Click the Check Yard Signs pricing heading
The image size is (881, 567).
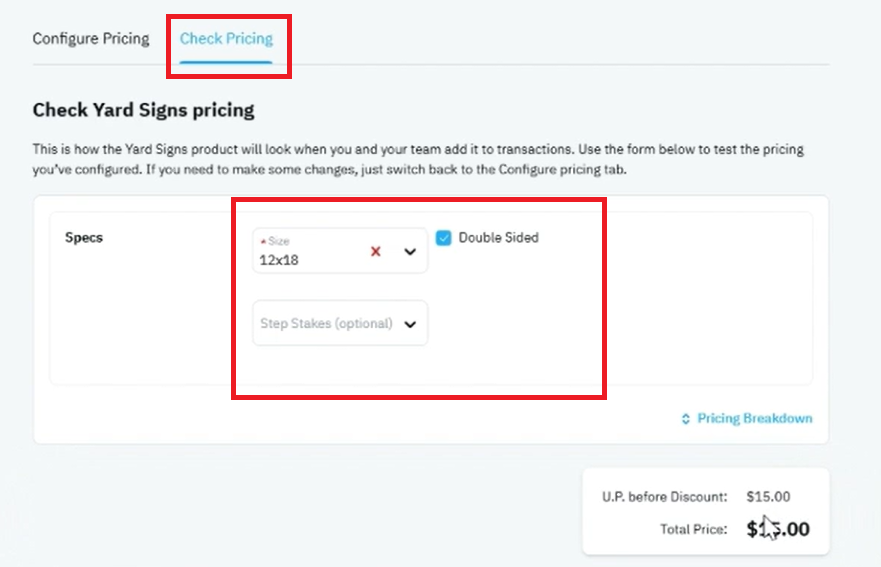coord(143,110)
